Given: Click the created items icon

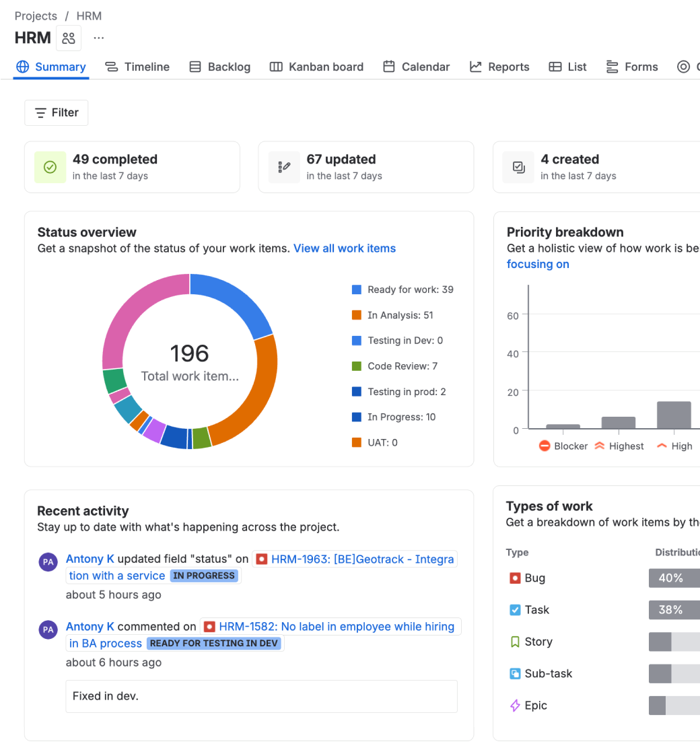Looking at the screenshot, I should (518, 167).
